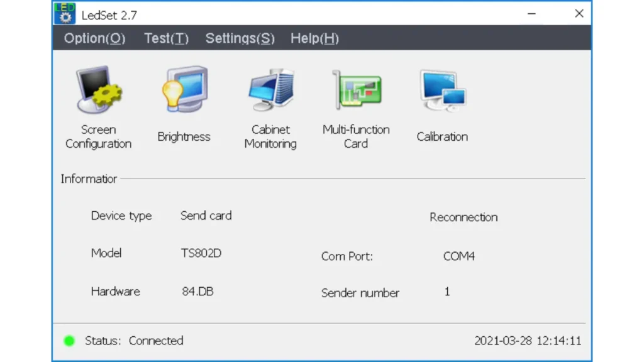This screenshot has width=644, height=362.
Task: Select the COM4 port value
Action: pos(458,256)
